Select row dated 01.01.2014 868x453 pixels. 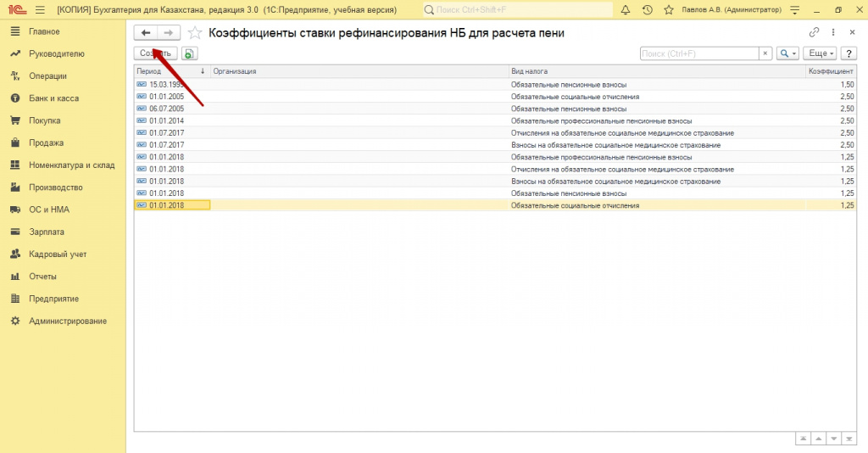coord(495,120)
